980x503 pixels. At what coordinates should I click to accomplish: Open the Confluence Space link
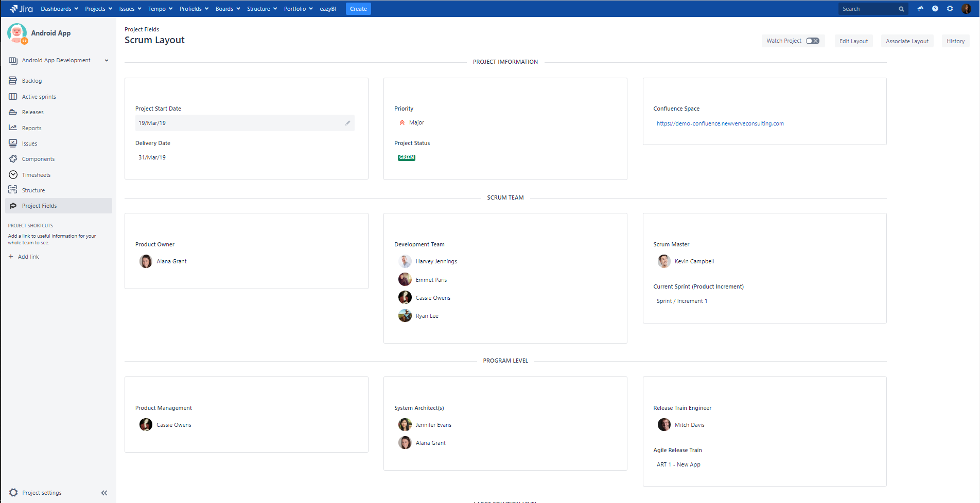(720, 123)
